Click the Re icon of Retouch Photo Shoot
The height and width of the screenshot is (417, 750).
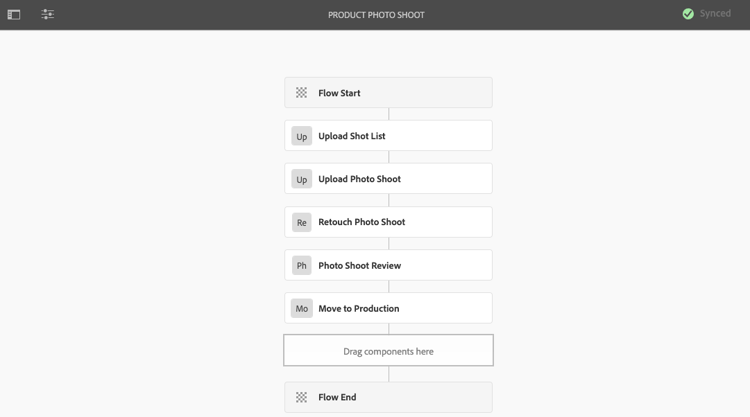[x=302, y=222]
